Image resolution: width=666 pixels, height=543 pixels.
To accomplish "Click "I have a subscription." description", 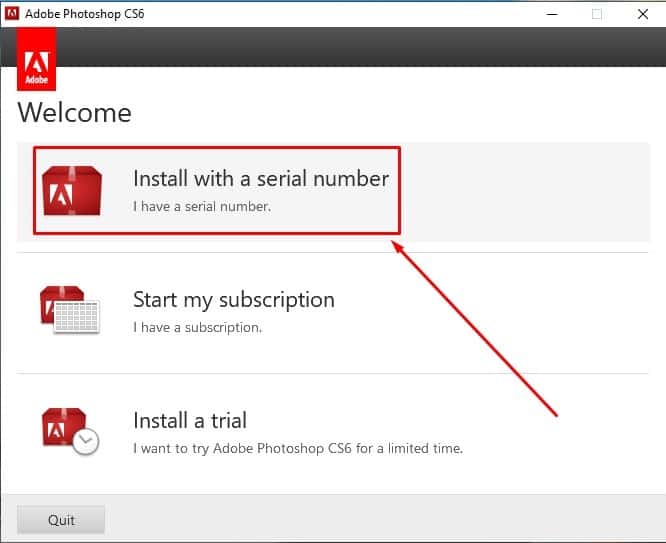I will pyautogui.click(x=197, y=327).
